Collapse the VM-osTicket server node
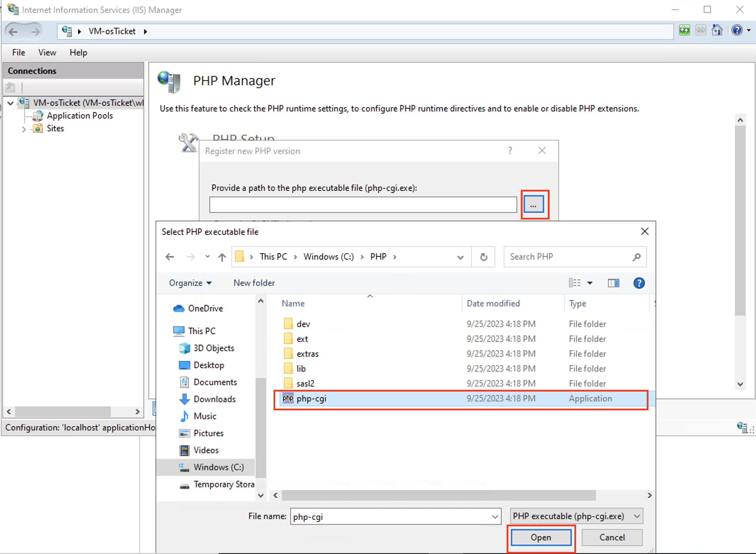The height and width of the screenshot is (554, 756). pos(11,103)
